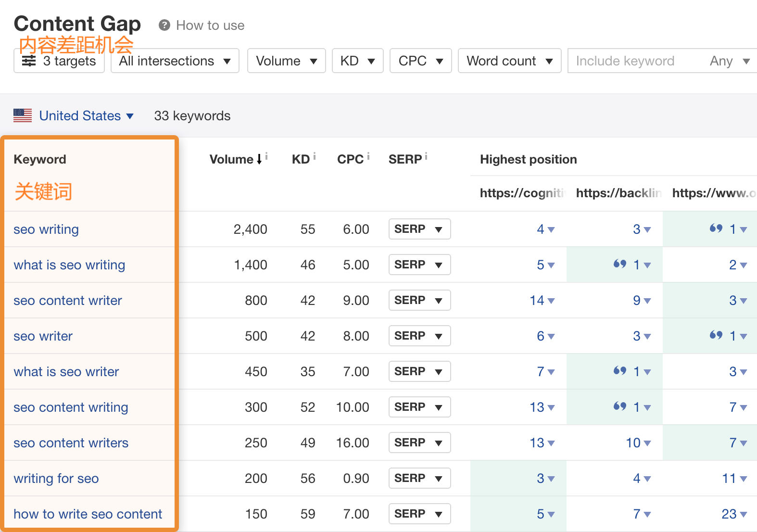757x532 pixels.
Task: Click the info icon next to Volume header
Action: tap(266, 156)
